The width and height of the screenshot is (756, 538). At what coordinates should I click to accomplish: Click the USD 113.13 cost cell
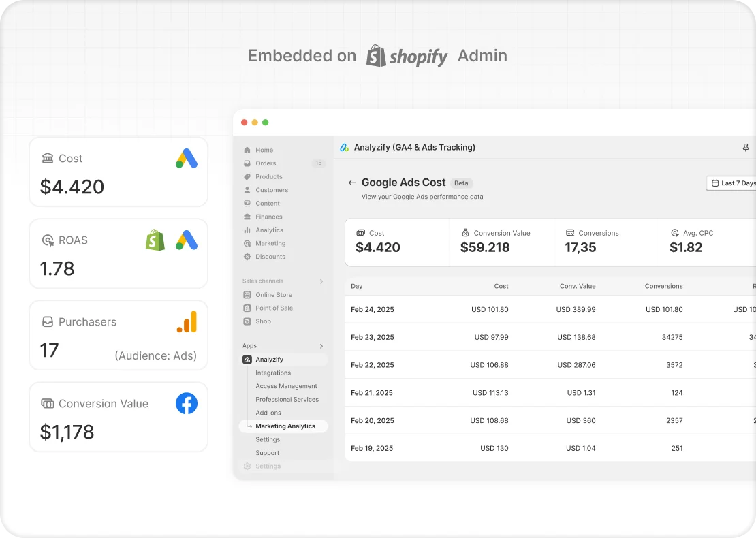coord(490,393)
